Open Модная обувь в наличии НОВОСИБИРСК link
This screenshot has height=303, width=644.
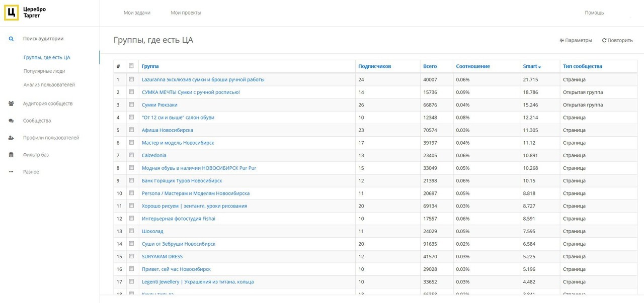(199, 168)
